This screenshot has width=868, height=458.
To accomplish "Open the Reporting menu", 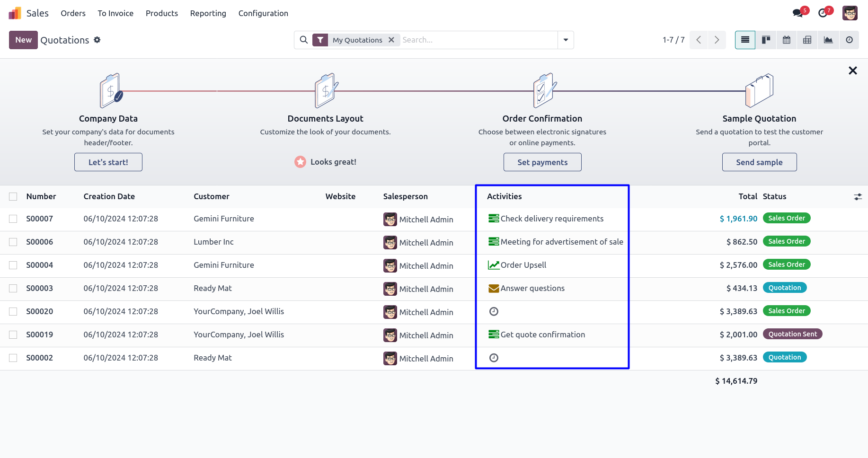I will 208,13.
